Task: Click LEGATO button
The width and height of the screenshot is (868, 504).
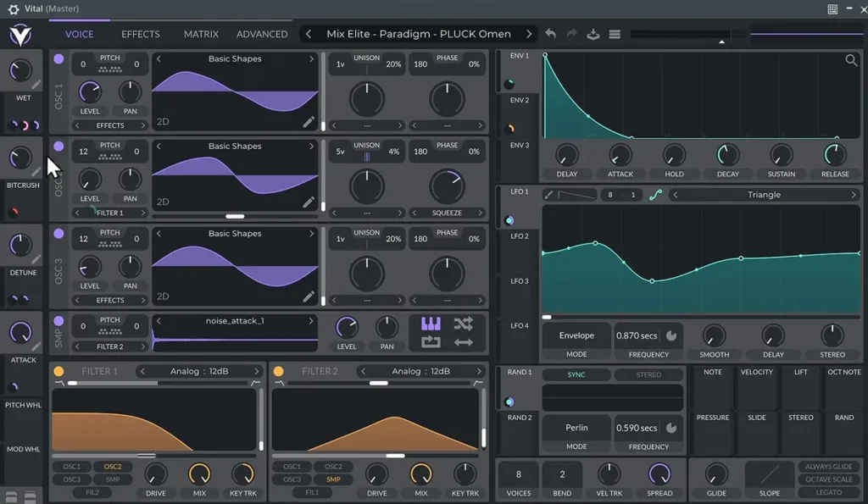Action: pos(828,492)
